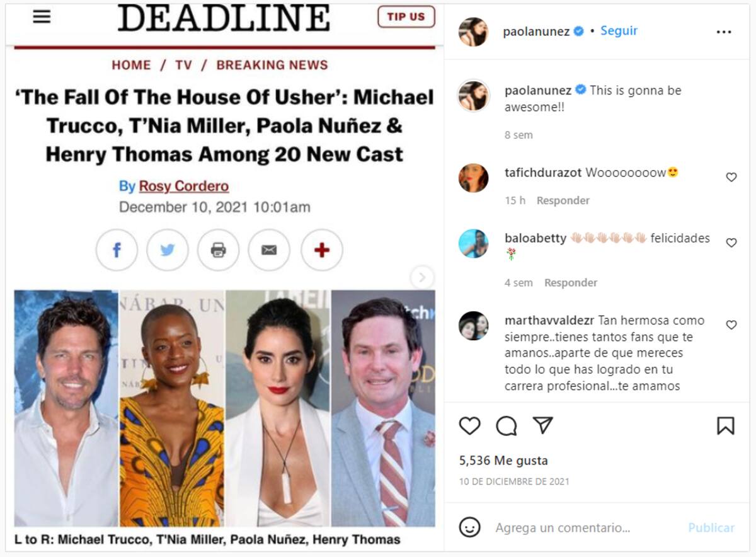
Task: Open Rosy Cordero author link
Action: (184, 187)
